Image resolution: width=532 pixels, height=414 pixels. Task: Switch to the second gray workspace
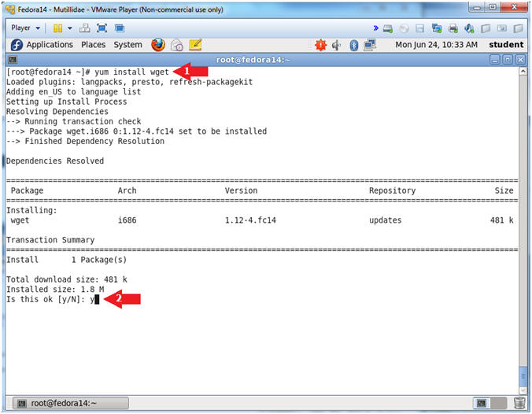498,403
